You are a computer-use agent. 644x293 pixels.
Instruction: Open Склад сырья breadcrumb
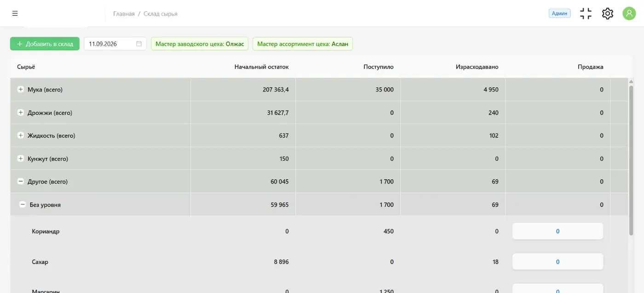[x=160, y=14]
